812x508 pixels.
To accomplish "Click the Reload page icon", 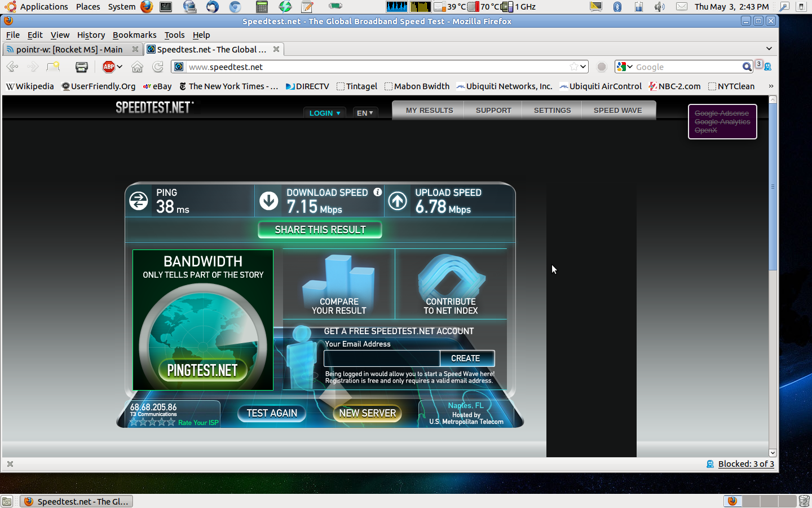I will [x=158, y=67].
